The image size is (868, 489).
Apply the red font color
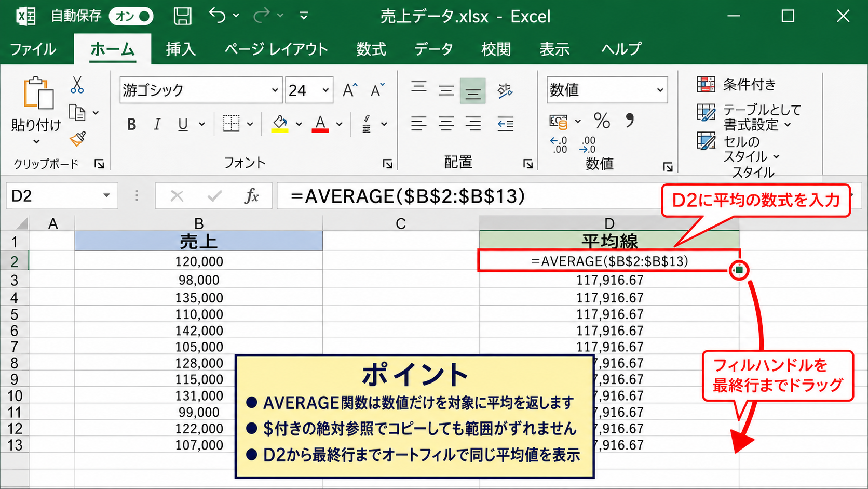tap(320, 124)
